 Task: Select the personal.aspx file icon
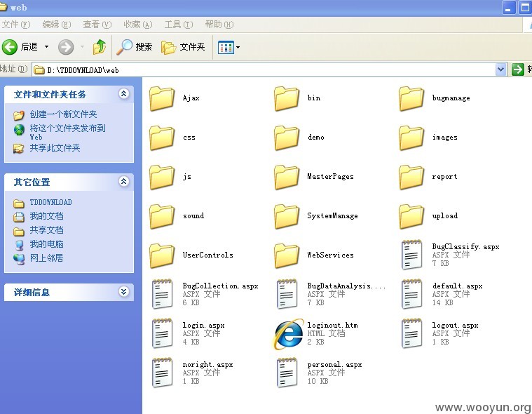click(287, 373)
